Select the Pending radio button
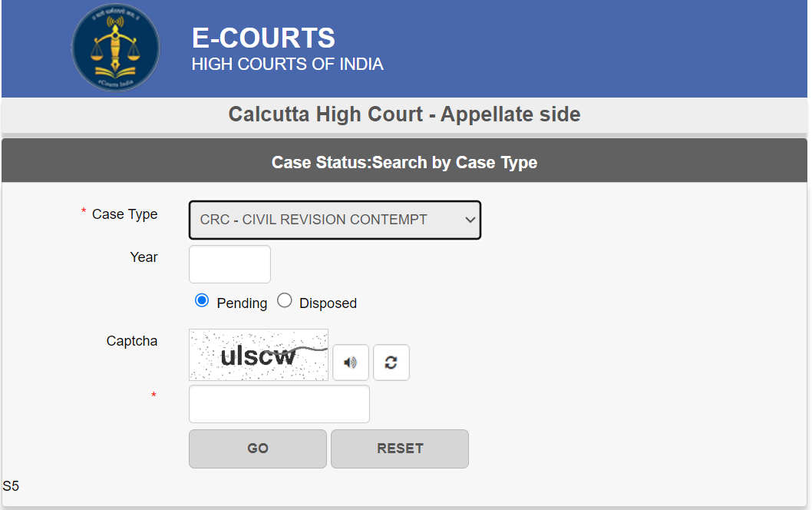The height and width of the screenshot is (510, 812). (x=202, y=300)
